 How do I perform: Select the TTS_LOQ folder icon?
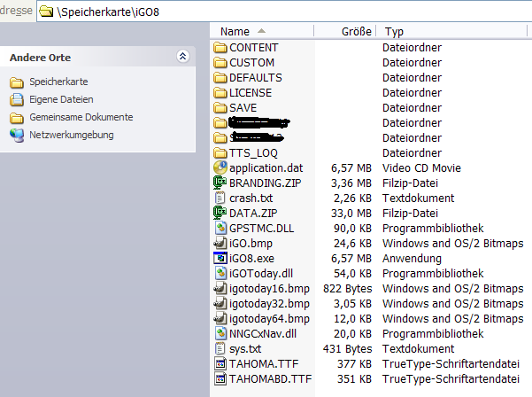click(220, 153)
